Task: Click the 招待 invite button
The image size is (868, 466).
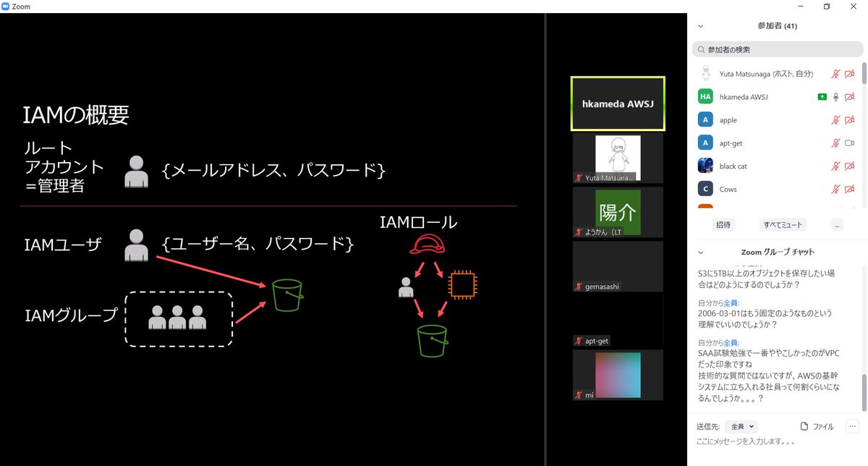Action: tap(723, 224)
